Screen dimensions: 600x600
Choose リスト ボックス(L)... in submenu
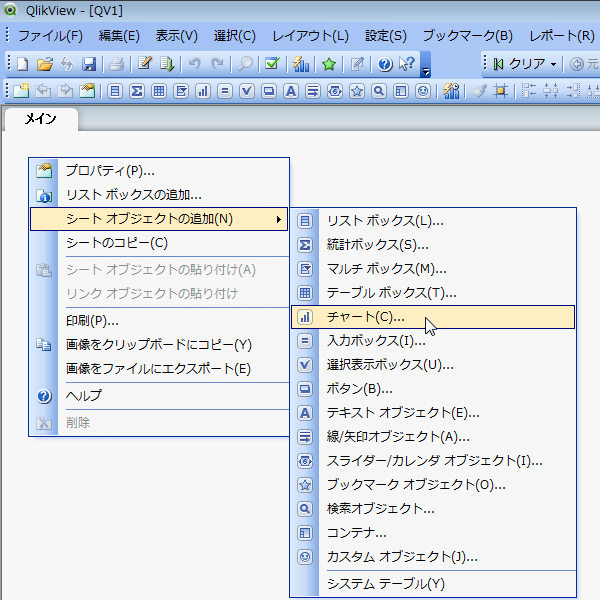click(x=433, y=221)
